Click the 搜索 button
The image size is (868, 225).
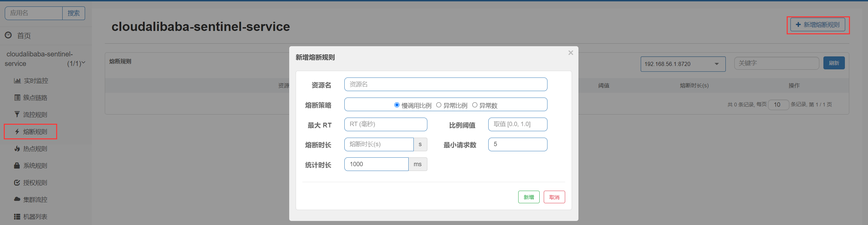[x=73, y=13]
